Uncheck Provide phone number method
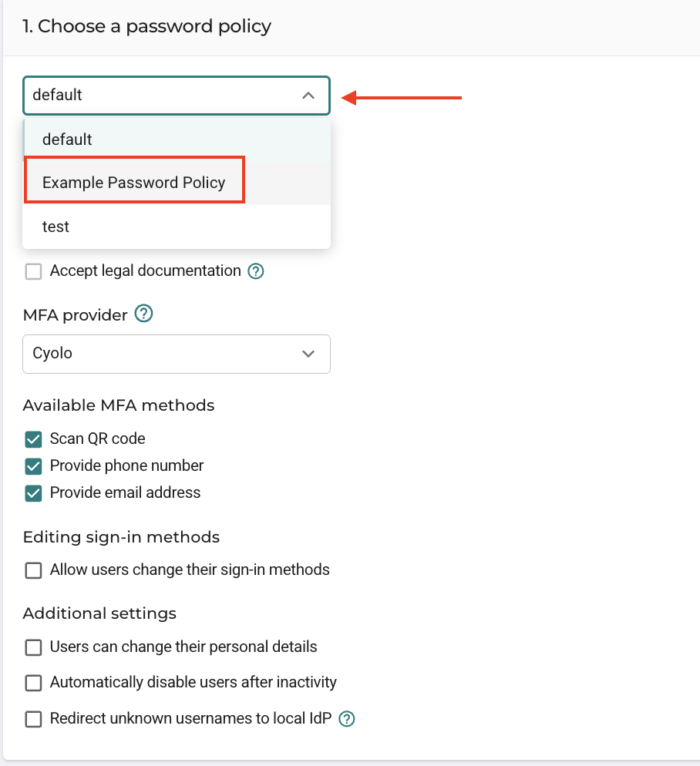 coord(33,466)
